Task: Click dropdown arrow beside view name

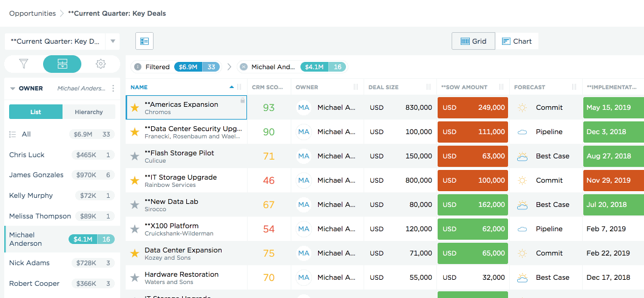Action: coord(112,41)
